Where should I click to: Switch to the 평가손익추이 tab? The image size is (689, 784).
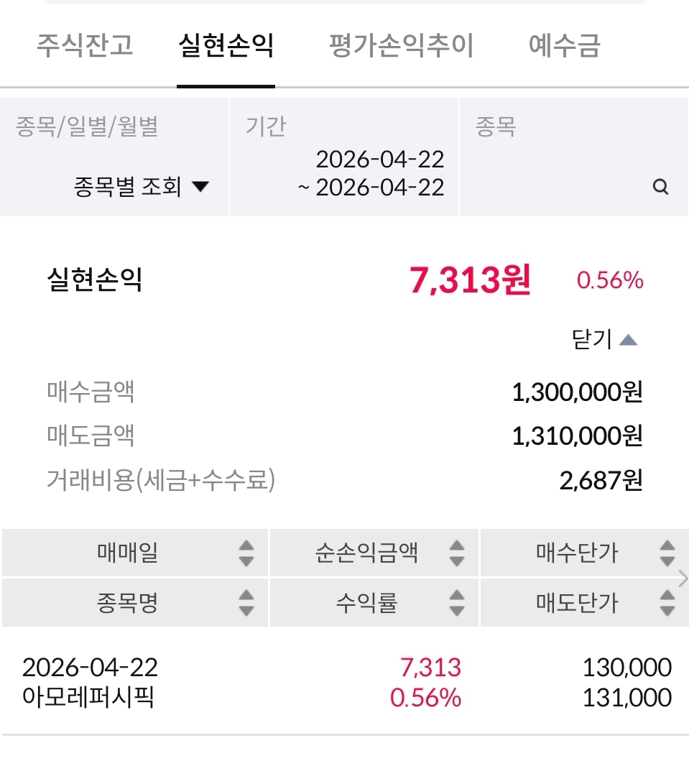pyautogui.click(x=401, y=46)
